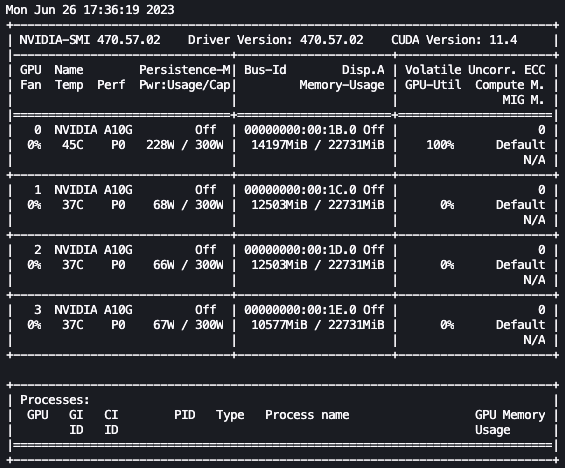Click "Driver Version: 470.57.02"

click(x=276, y=40)
